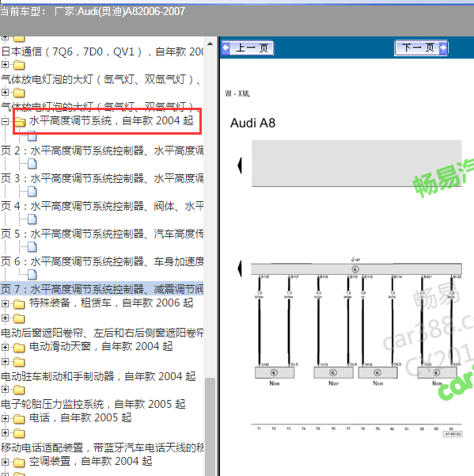Click folder icon of 电动滑动天窗
474x476 pixels.
coord(19,347)
